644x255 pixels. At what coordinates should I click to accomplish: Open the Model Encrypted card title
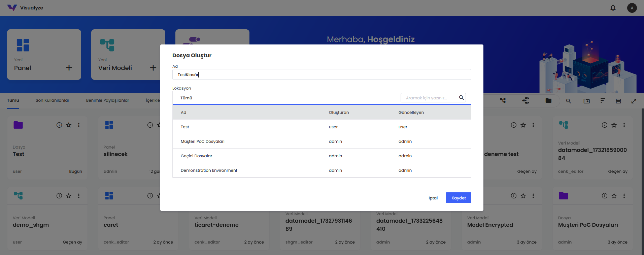490,225
